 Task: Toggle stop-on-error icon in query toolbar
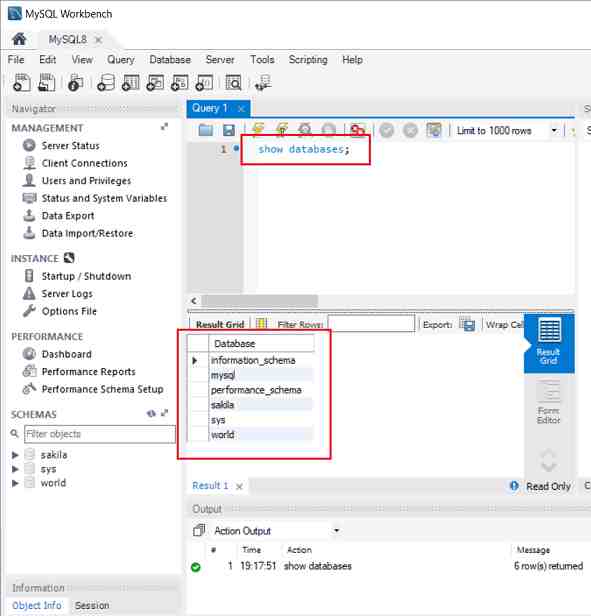(357, 130)
